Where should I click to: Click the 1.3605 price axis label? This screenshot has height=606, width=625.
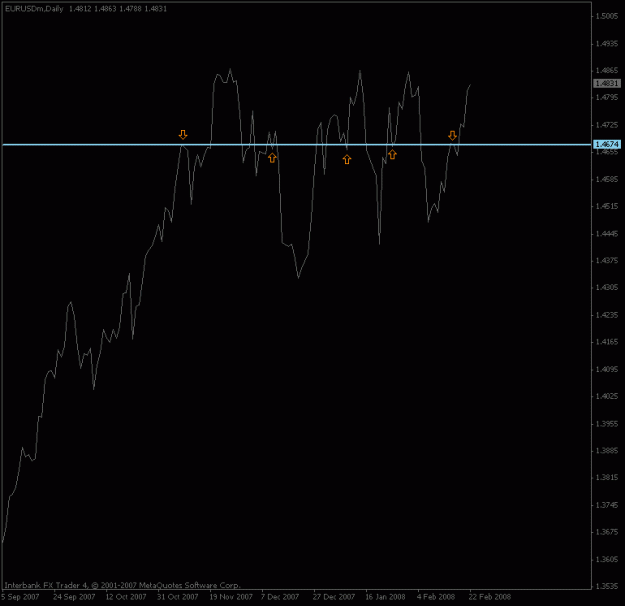[x=607, y=559]
